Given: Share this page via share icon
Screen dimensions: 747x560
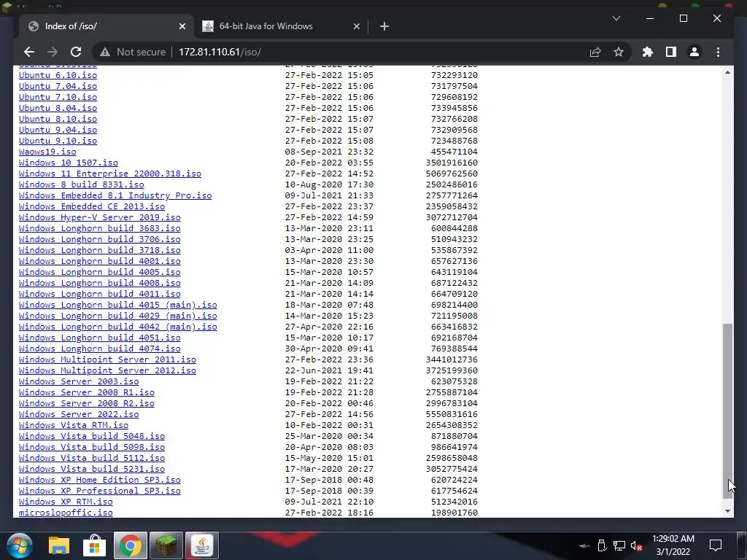Looking at the screenshot, I should pyautogui.click(x=595, y=52).
